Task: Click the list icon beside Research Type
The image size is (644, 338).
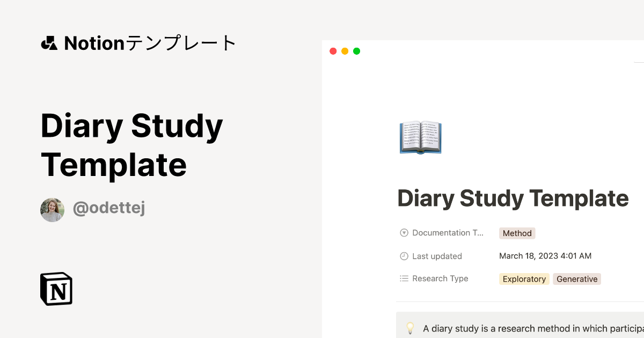Action: click(x=404, y=278)
